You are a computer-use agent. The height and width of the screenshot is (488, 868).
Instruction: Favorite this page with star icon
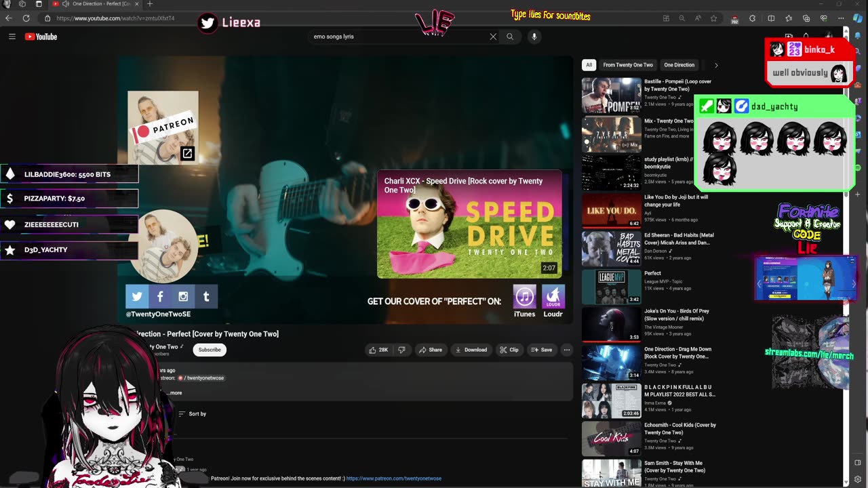coord(713,18)
